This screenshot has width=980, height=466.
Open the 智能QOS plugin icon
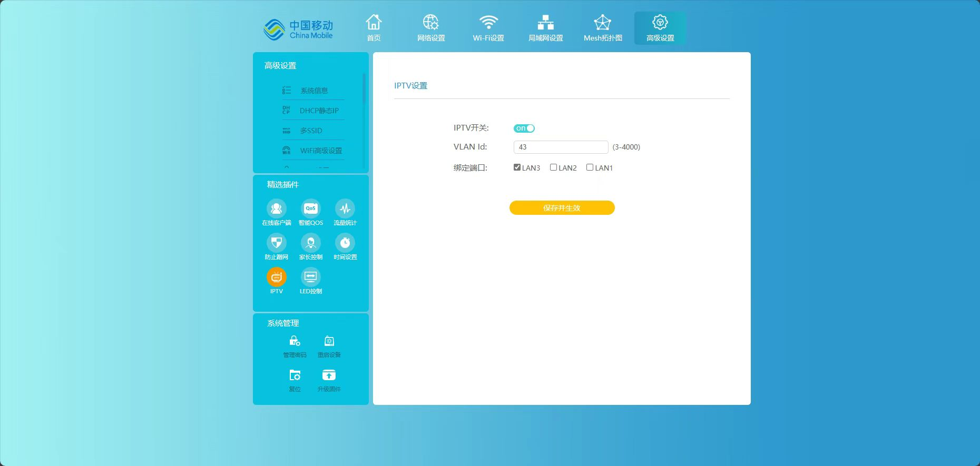[x=311, y=209]
